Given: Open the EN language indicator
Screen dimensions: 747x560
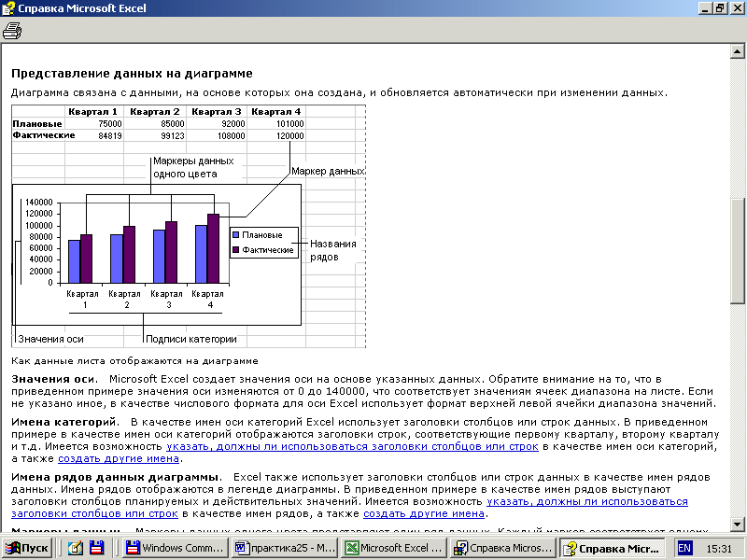Looking at the screenshot, I should click(684, 548).
